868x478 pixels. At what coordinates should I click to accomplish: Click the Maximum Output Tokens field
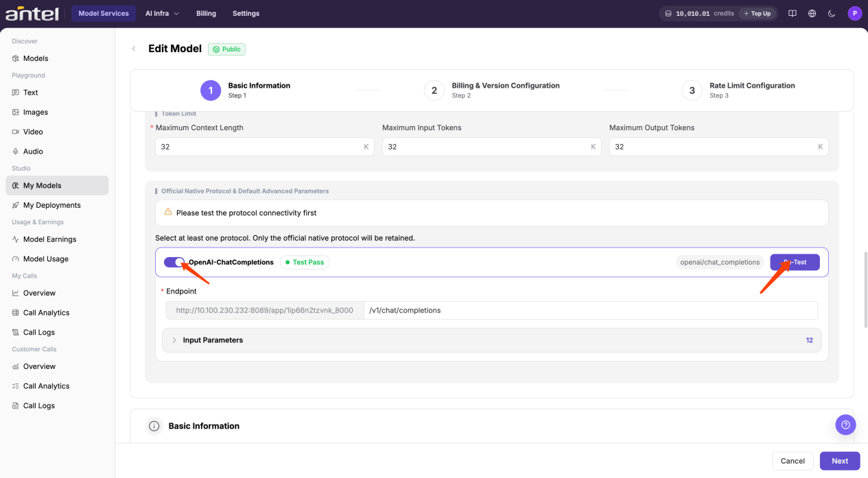click(718, 147)
